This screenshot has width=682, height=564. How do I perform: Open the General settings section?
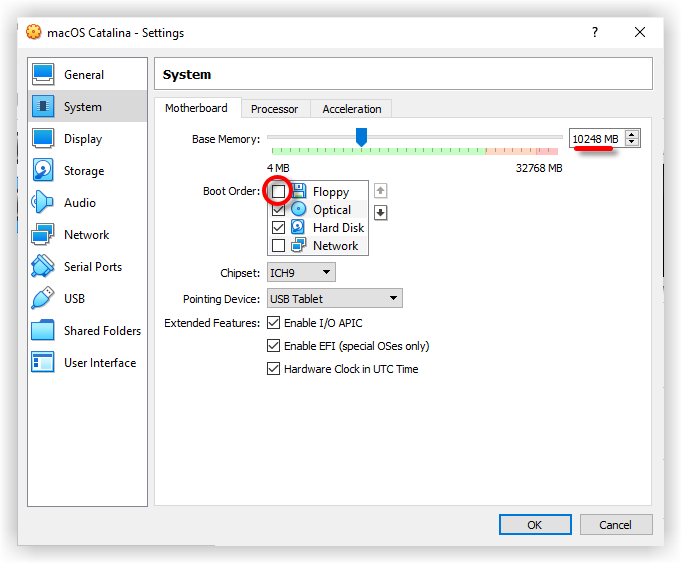point(84,75)
